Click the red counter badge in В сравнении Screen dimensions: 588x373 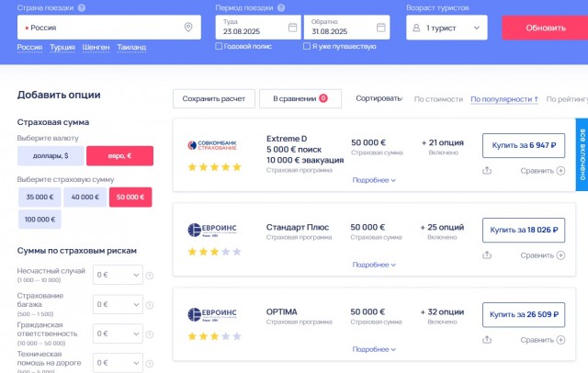(x=323, y=98)
